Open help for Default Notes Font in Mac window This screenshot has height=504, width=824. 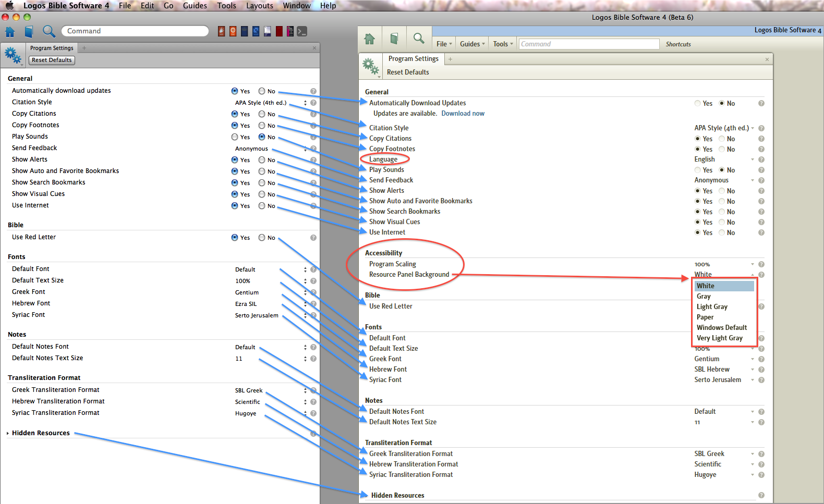click(x=313, y=347)
